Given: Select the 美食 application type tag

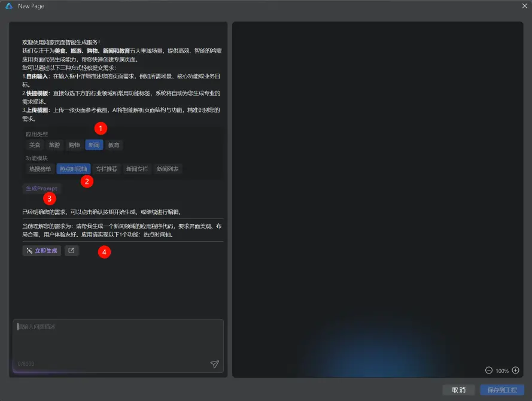Looking at the screenshot, I should coord(35,145).
